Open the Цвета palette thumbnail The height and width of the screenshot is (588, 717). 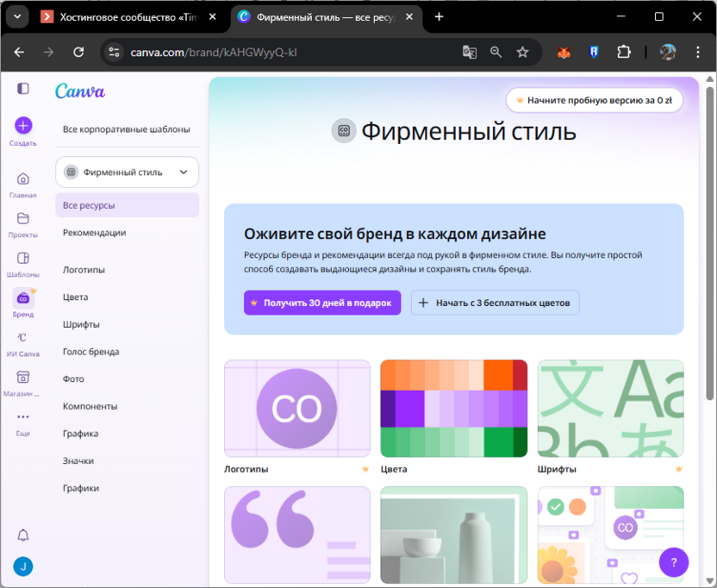pos(453,408)
